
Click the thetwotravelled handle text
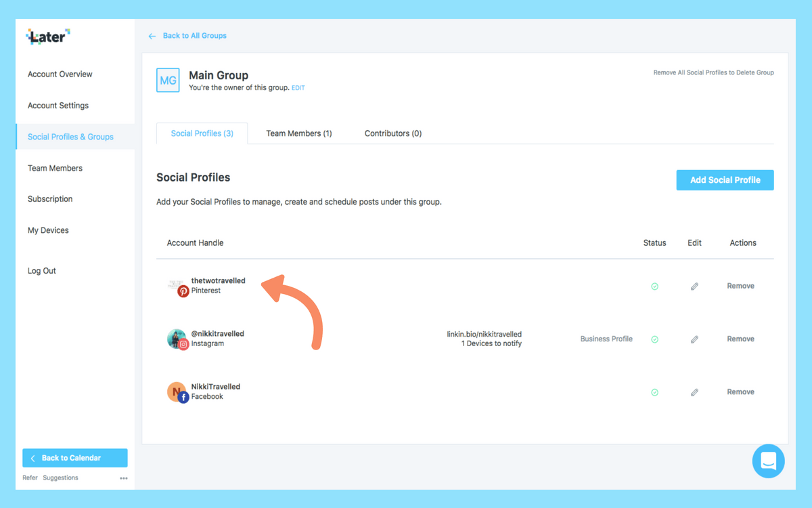coord(219,280)
